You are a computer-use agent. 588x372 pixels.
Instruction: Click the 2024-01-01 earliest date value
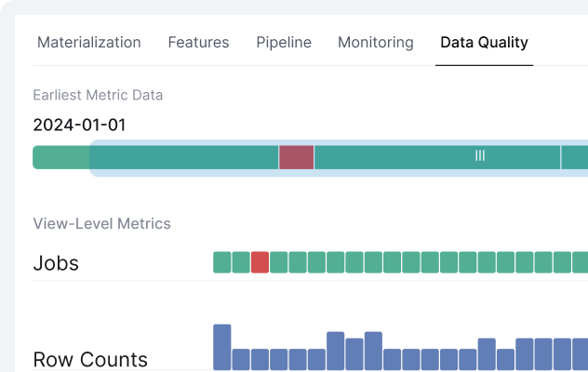[79, 125]
